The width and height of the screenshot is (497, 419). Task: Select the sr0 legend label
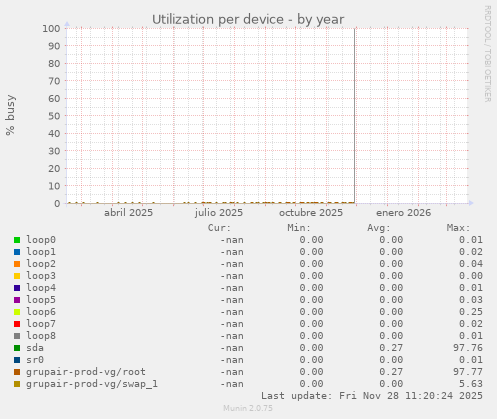[x=35, y=360]
